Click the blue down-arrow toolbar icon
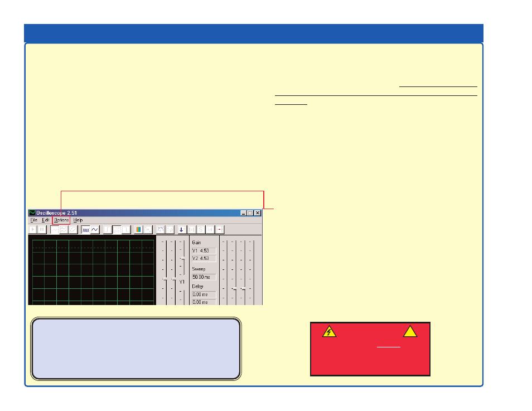 point(181,229)
